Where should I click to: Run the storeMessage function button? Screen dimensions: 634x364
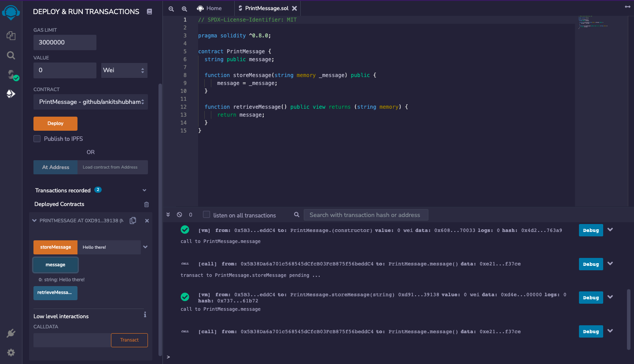click(x=55, y=247)
